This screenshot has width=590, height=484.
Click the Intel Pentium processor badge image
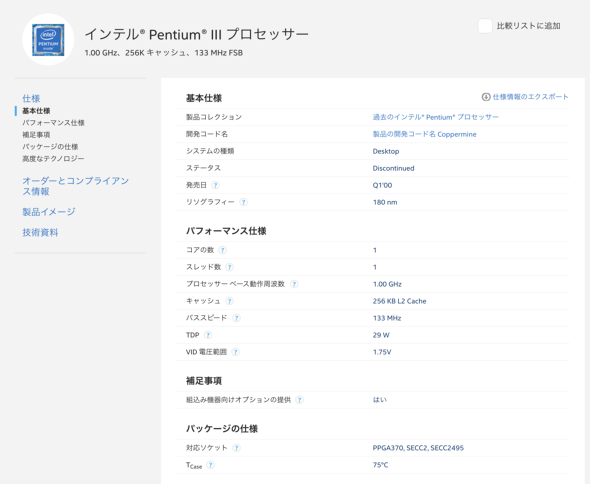tap(48, 40)
